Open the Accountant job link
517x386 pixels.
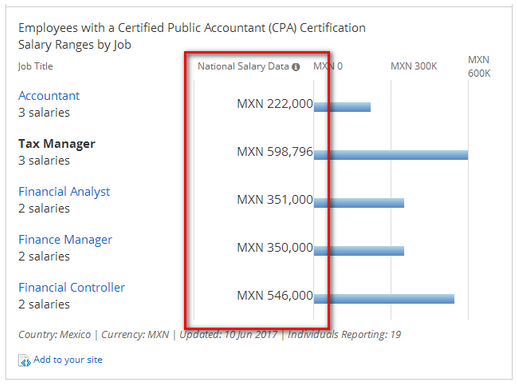pos(49,96)
